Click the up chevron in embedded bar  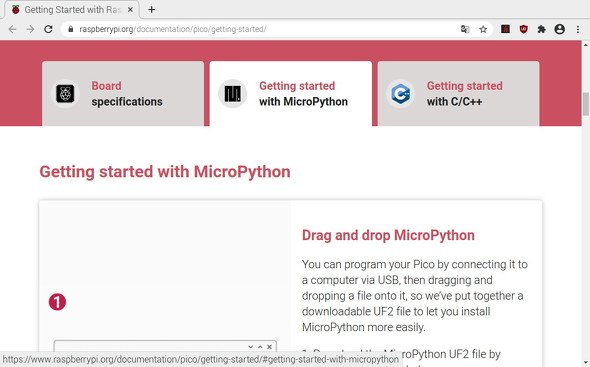point(260,347)
